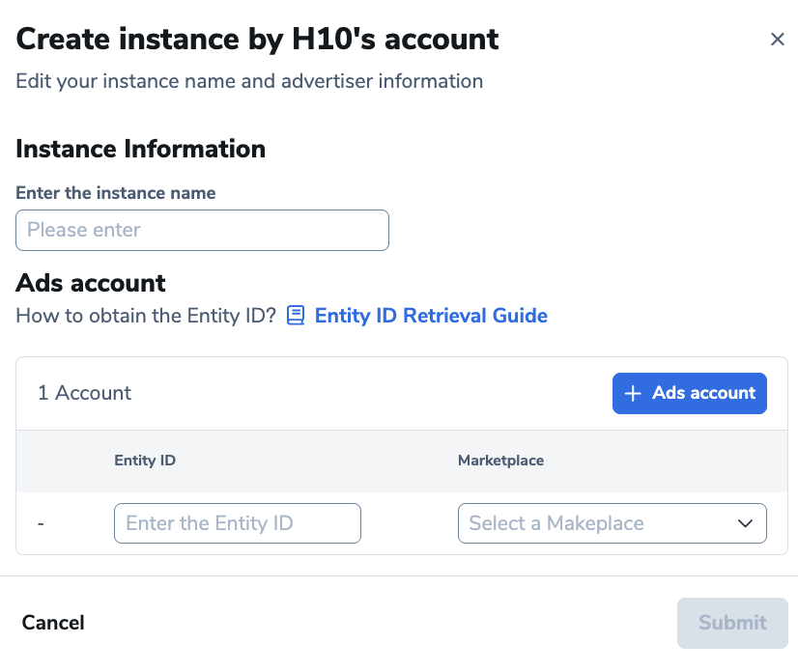Click the Entity ID column header
The image size is (798, 672).
coord(145,461)
